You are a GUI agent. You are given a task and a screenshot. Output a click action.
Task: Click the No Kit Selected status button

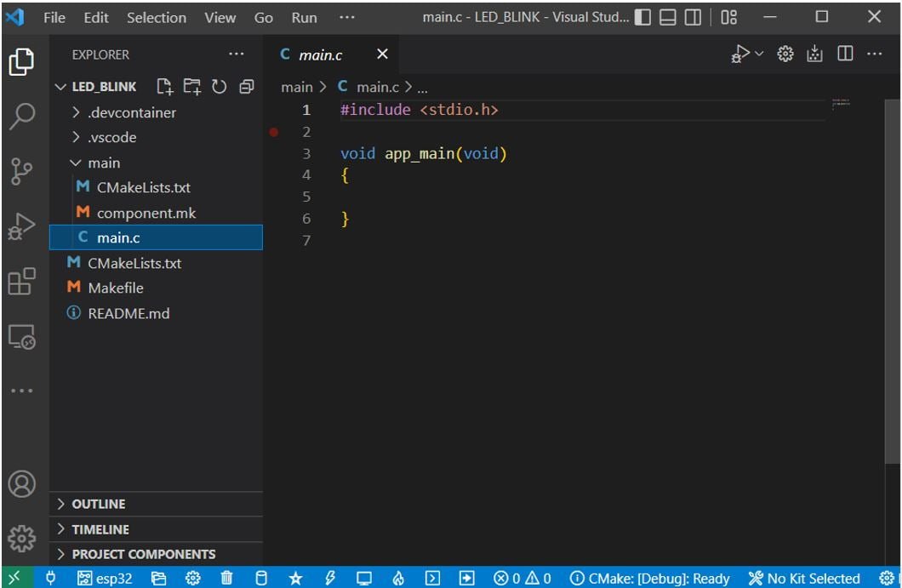click(804, 579)
